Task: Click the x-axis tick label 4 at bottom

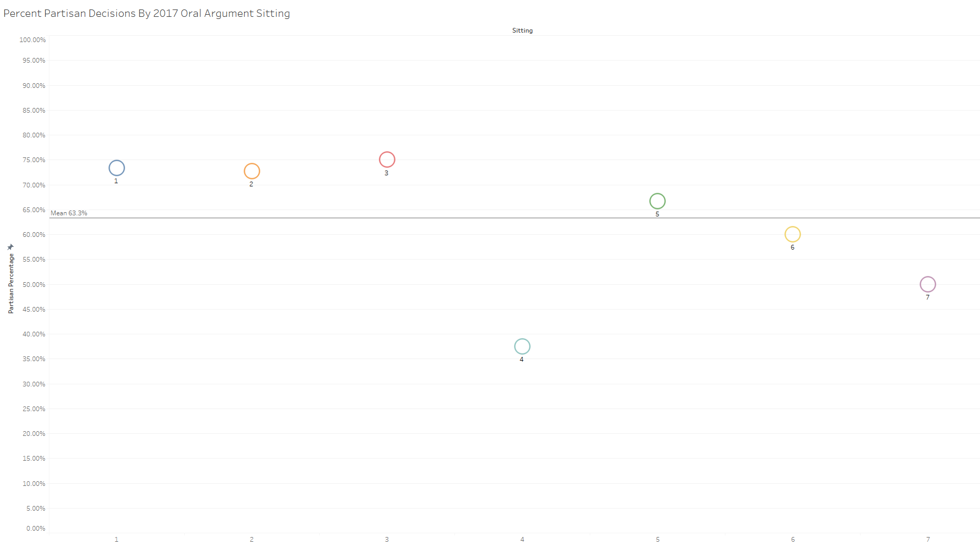Action: click(x=522, y=540)
